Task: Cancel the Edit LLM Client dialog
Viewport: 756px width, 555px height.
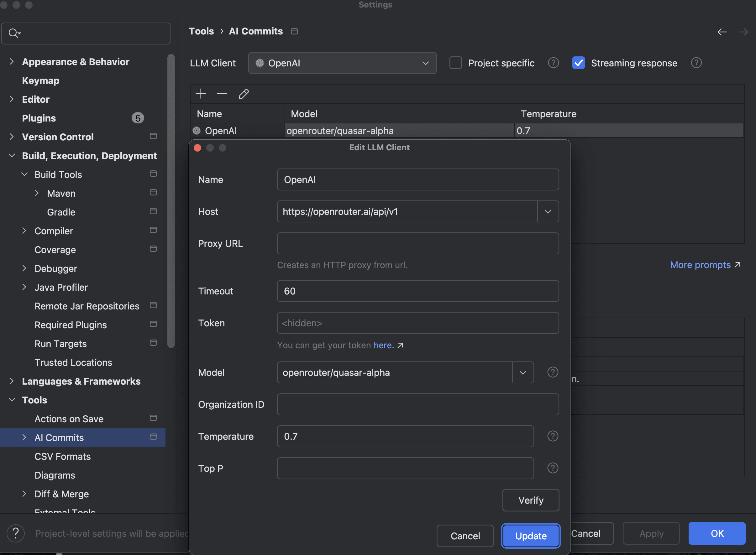Action: [465, 536]
